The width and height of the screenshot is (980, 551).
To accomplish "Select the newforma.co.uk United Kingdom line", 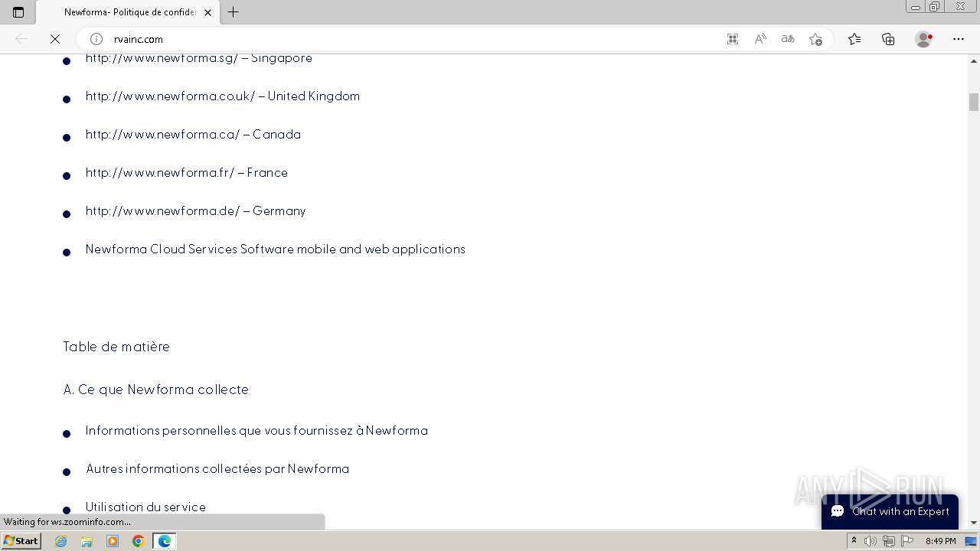I will point(223,96).
